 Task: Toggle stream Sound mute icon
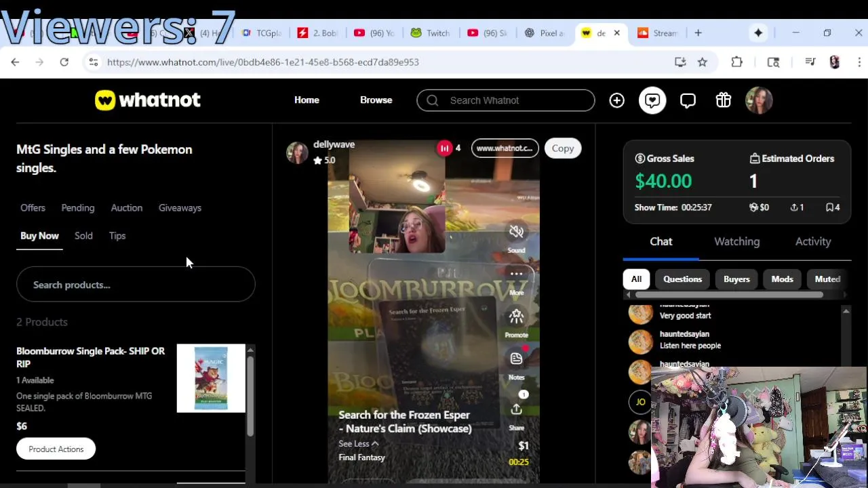click(517, 232)
